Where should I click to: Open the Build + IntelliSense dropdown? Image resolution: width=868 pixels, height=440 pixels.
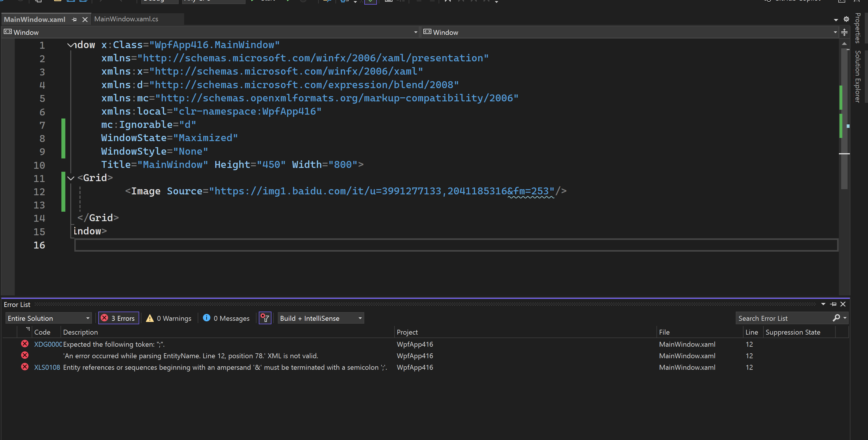click(x=320, y=318)
